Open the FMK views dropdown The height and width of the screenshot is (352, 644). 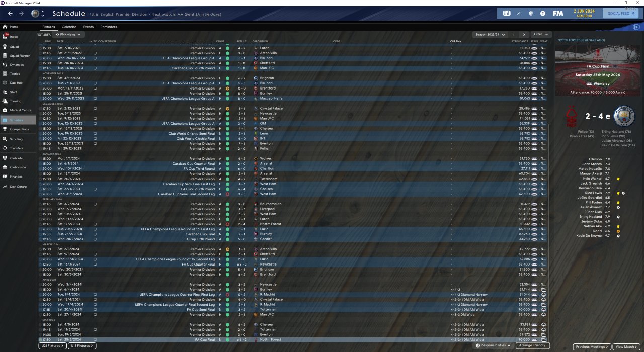[x=69, y=35]
